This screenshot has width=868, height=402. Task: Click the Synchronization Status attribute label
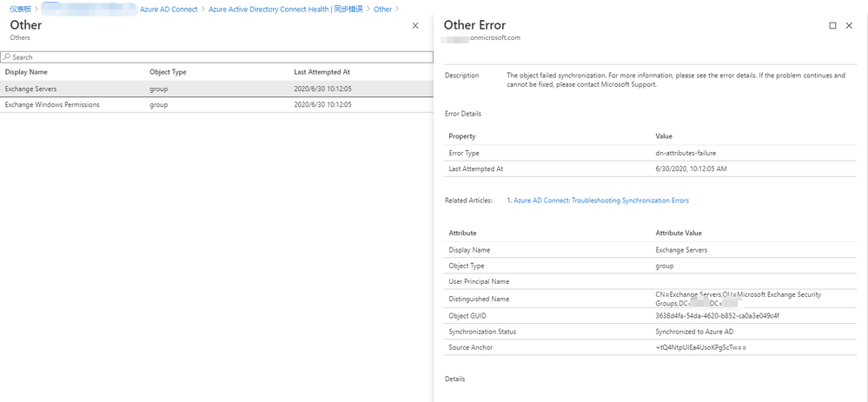point(482,332)
